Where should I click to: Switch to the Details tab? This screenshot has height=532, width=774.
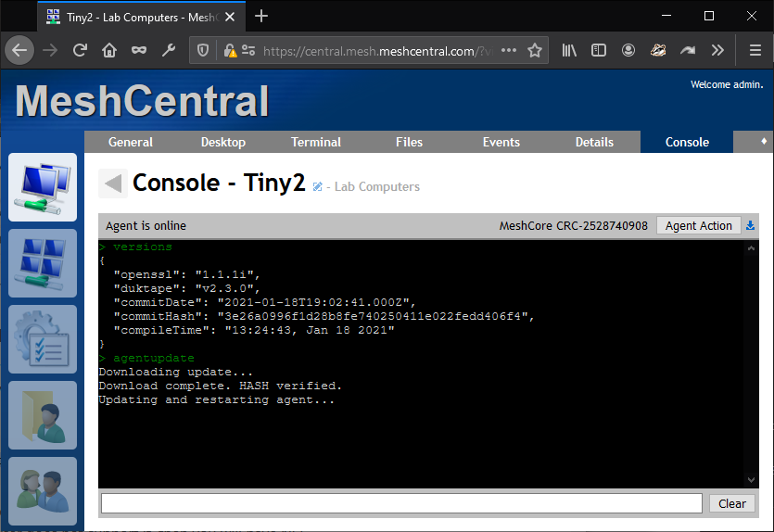[594, 142]
